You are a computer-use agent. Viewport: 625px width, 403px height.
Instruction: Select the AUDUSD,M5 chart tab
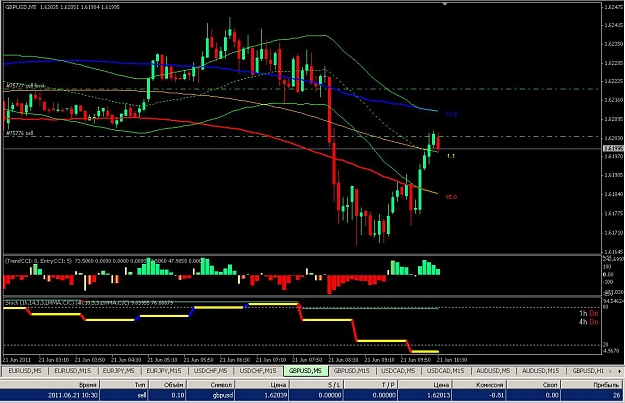(493, 371)
